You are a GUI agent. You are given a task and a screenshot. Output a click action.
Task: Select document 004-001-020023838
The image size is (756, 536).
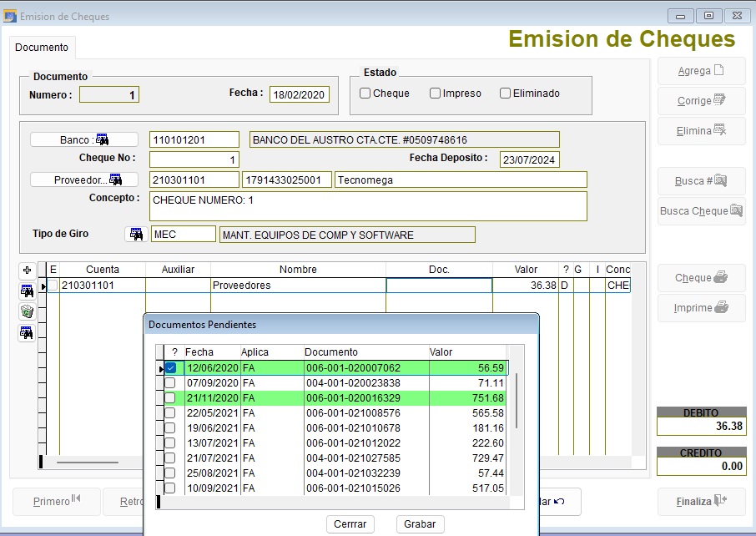click(x=354, y=383)
